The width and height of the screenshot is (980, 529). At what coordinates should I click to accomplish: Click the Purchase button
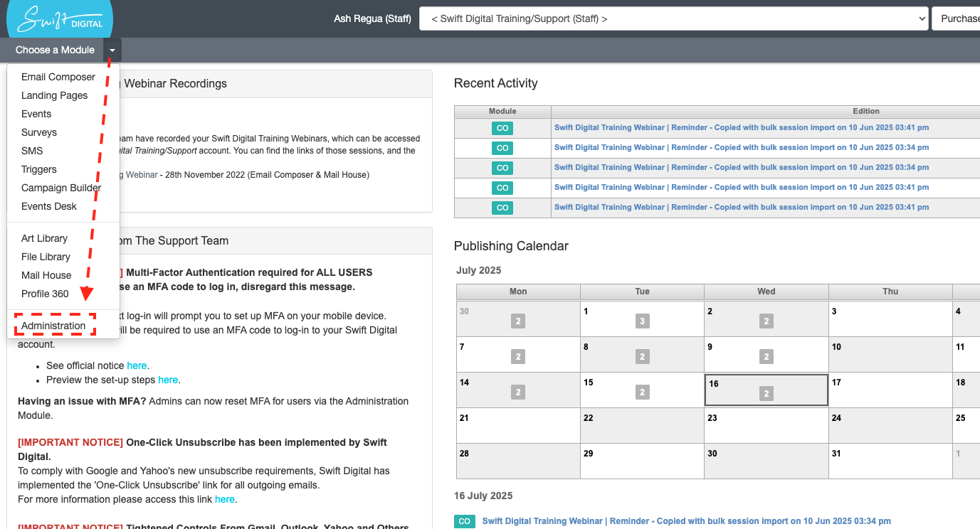point(956,18)
